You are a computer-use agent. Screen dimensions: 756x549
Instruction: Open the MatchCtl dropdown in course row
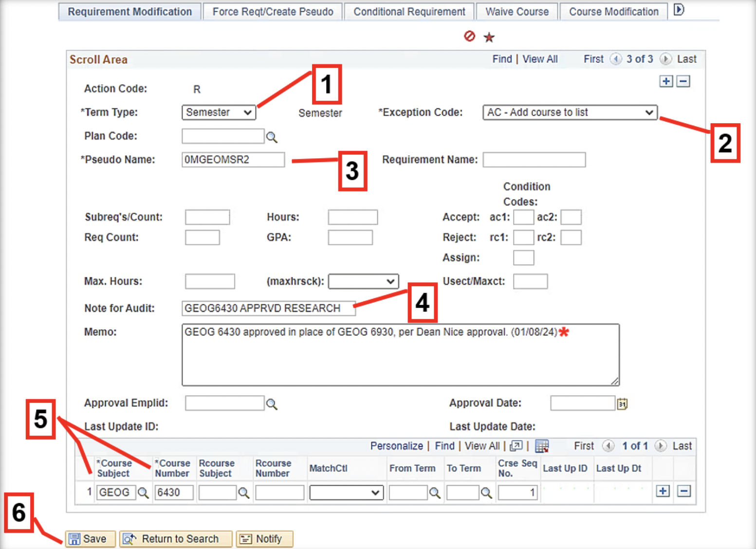(346, 493)
